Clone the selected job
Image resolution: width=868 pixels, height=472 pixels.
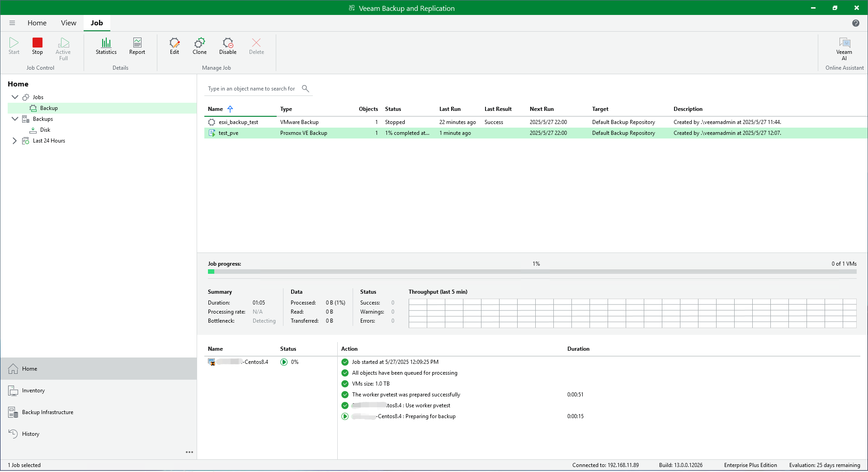coord(199,46)
